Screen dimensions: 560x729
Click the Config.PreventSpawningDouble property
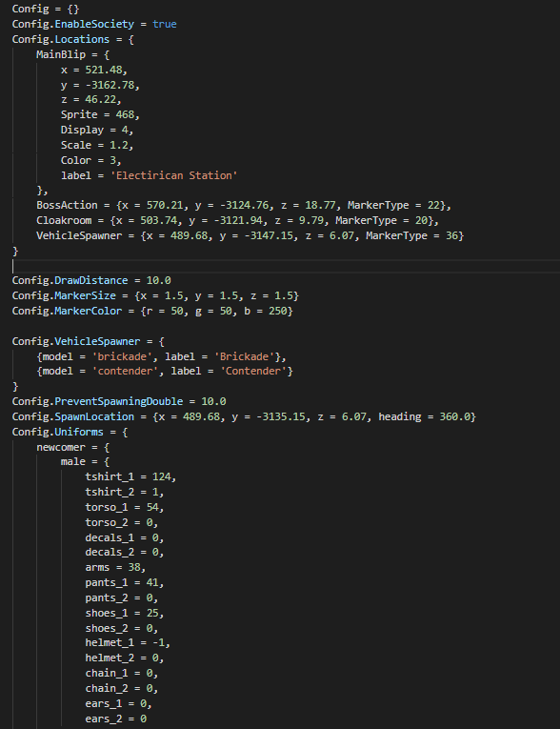click(x=97, y=401)
